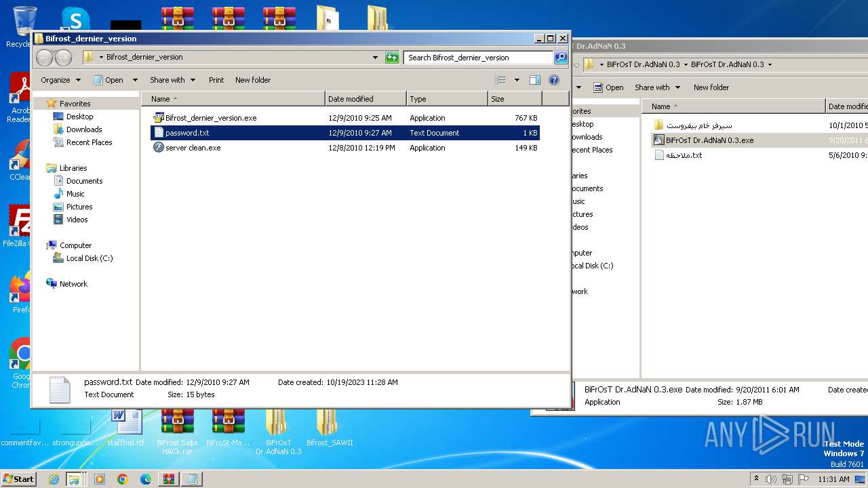Open the Bifrost_SAWII desktop folder
868x488 pixels.
click(x=330, y=428)
